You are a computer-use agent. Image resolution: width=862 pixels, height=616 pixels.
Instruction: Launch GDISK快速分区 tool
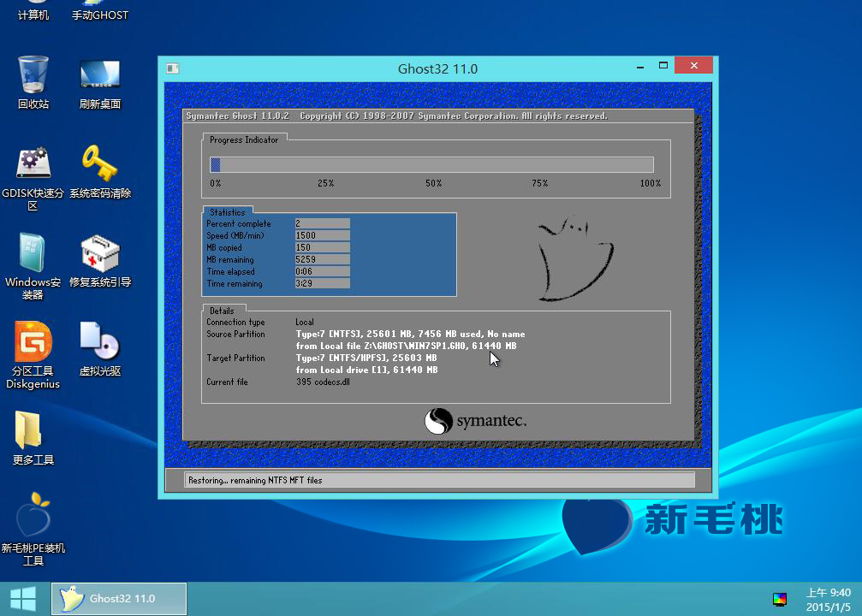coord(33,179)
